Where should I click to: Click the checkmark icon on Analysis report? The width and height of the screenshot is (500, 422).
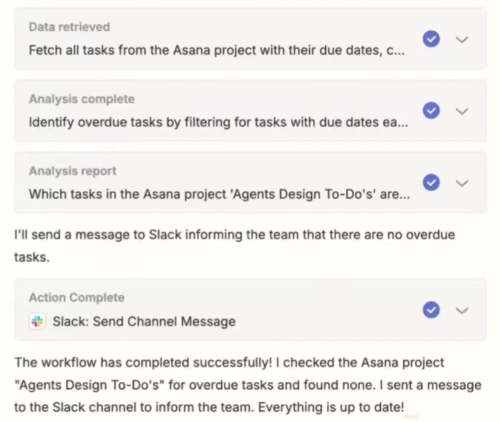(x=431, y=182)
